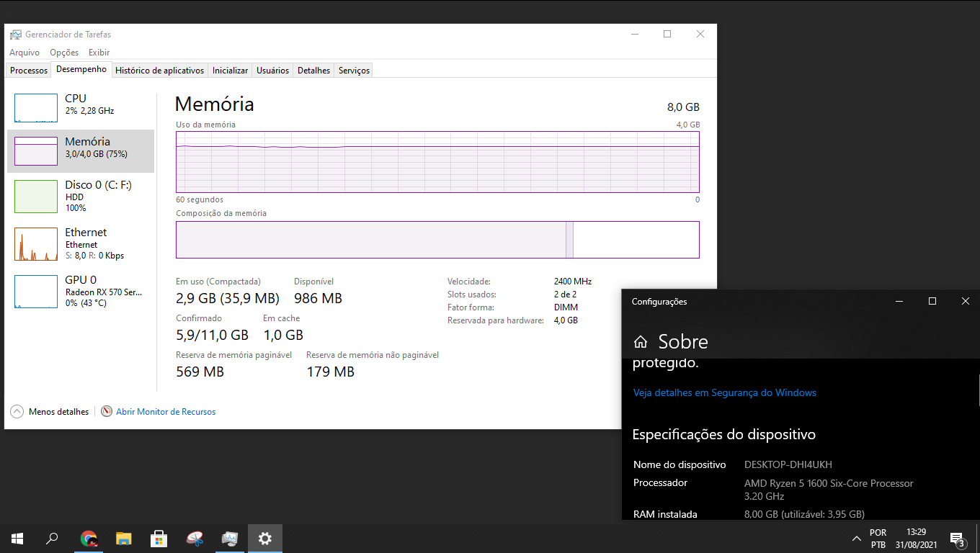Switch to Histórico de aplicativos tab
This screenshot has height=553, width=980.
pos(160,71)
